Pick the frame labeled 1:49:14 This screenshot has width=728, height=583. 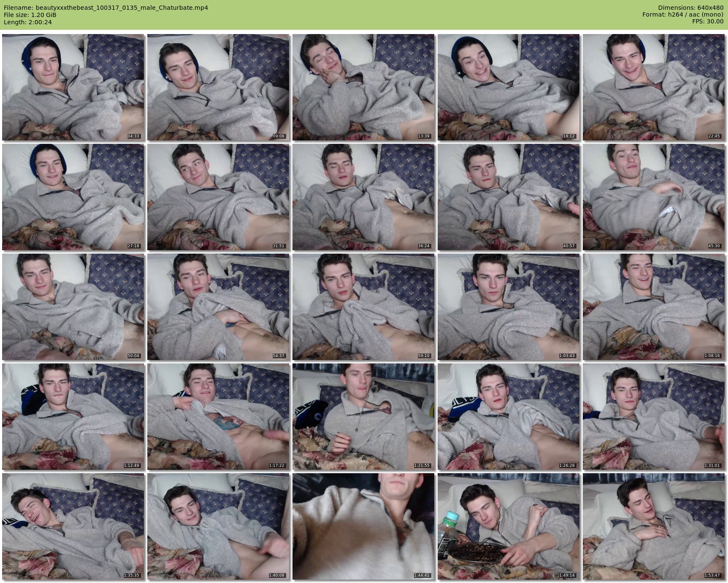click(x=508, y=526)
